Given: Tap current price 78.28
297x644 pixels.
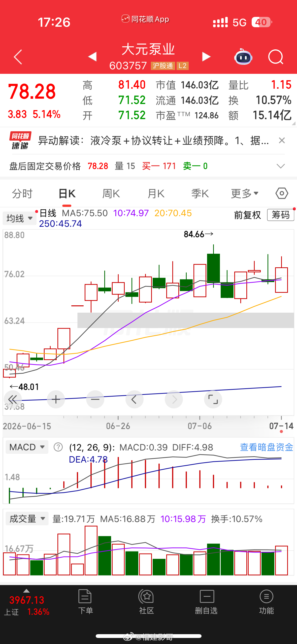Looking at the screenshot, I should (x=32, y=91).
